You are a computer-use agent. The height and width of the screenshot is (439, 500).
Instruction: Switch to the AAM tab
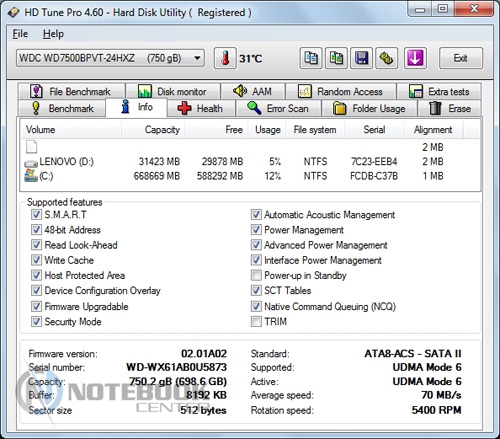[253, 91]
